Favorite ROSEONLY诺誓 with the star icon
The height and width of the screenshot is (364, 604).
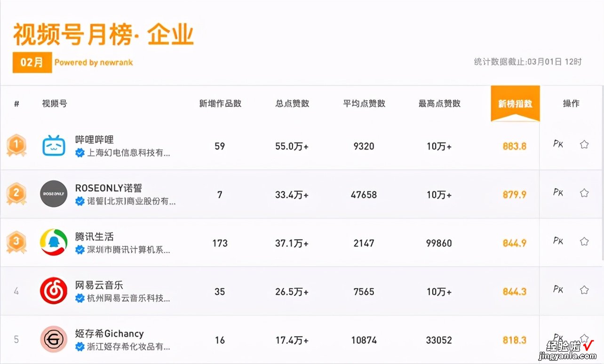point(584,192)
